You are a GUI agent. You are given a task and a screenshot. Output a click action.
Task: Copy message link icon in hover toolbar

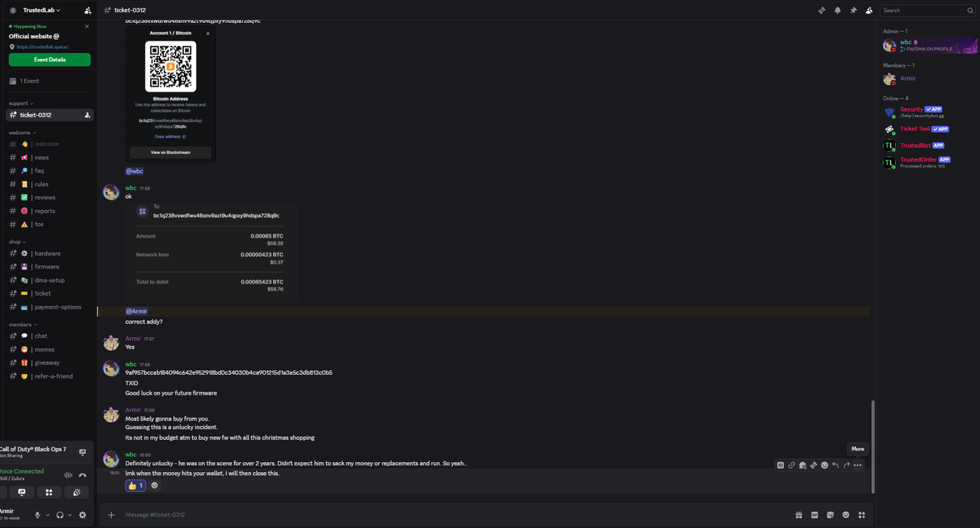point(792,465)
